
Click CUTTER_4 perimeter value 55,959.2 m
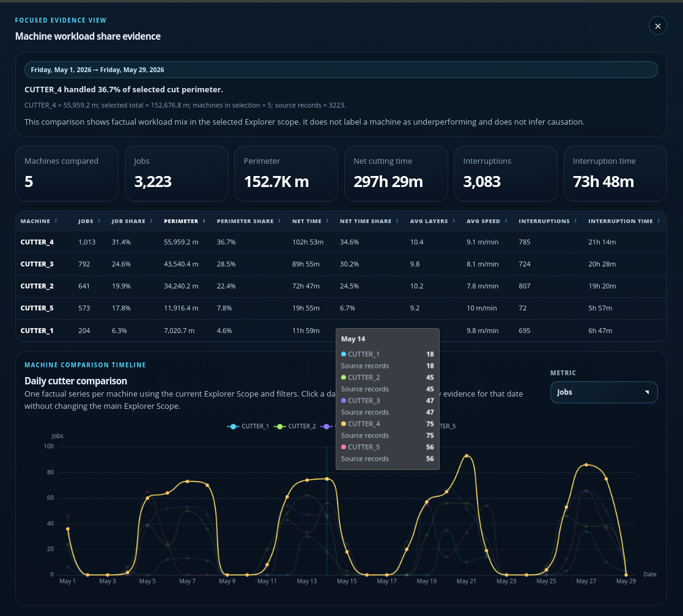[x=181, y=242]
